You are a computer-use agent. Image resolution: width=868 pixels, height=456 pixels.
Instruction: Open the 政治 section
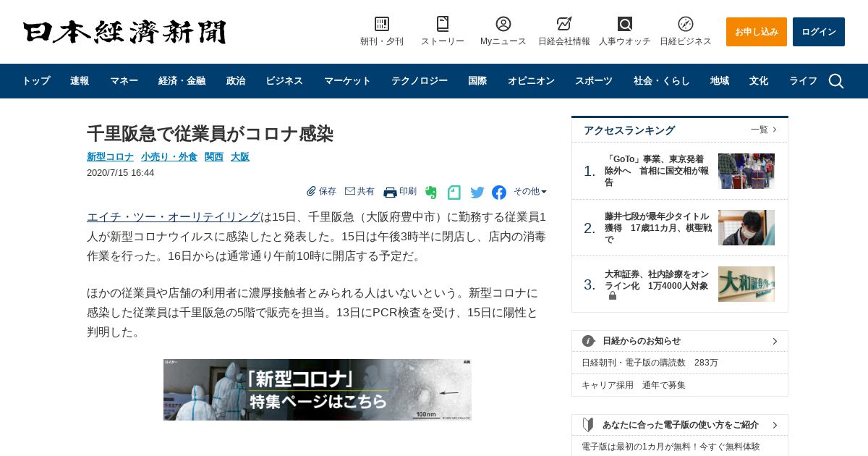(x=236, y=81)
